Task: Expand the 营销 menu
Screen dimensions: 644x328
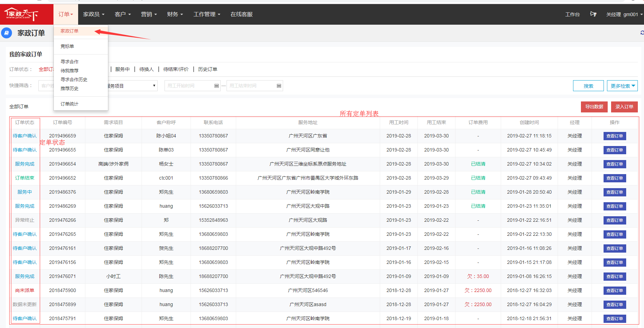Action: [x=149, y=14]
